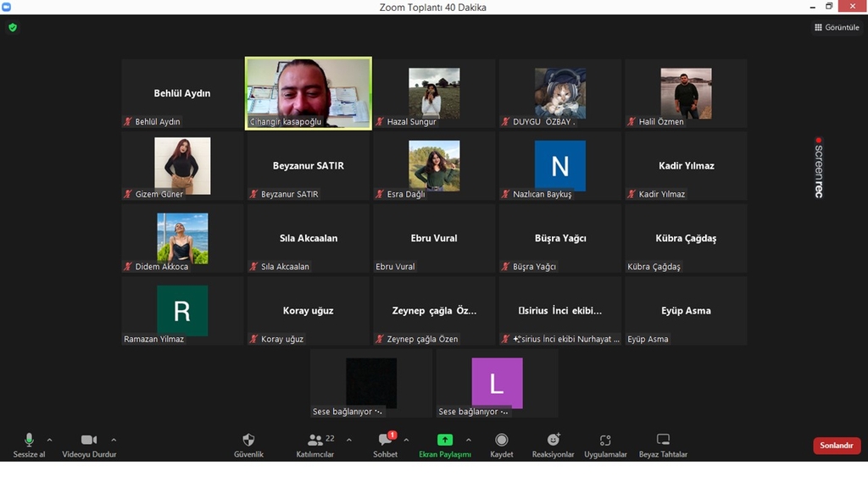The width and height of the screenshot is (868, 488).
Task: Start recording with Kaydet
Action: (502, 445)
